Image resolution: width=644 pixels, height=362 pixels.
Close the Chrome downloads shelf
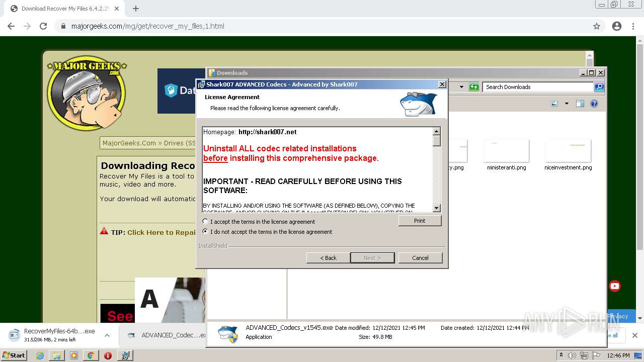pyautogui.click(x=634, y=335)
